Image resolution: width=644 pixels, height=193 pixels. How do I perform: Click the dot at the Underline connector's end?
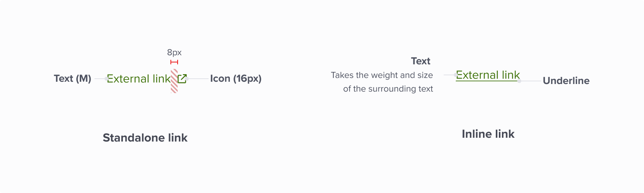coord(519,81)
